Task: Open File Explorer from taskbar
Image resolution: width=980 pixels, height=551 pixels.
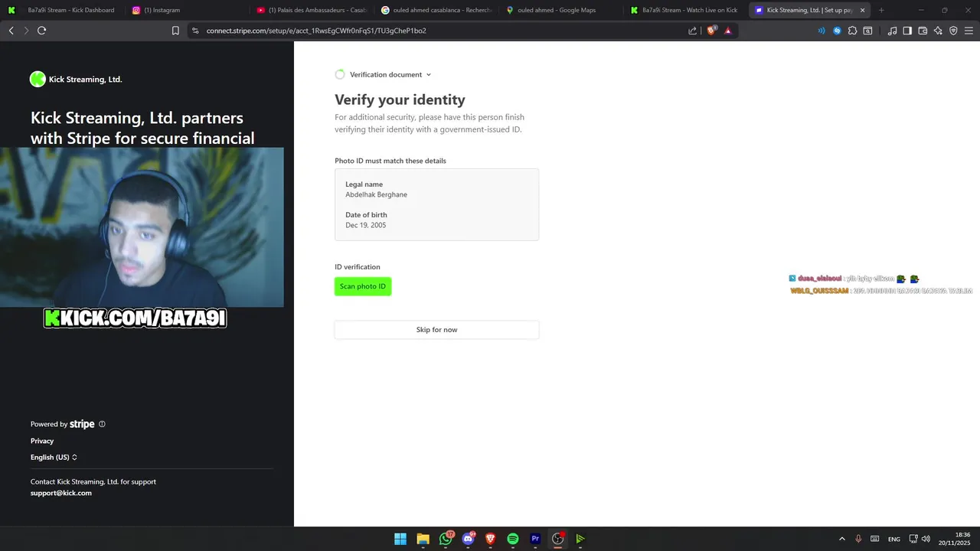Action: (x=423, y=539)
